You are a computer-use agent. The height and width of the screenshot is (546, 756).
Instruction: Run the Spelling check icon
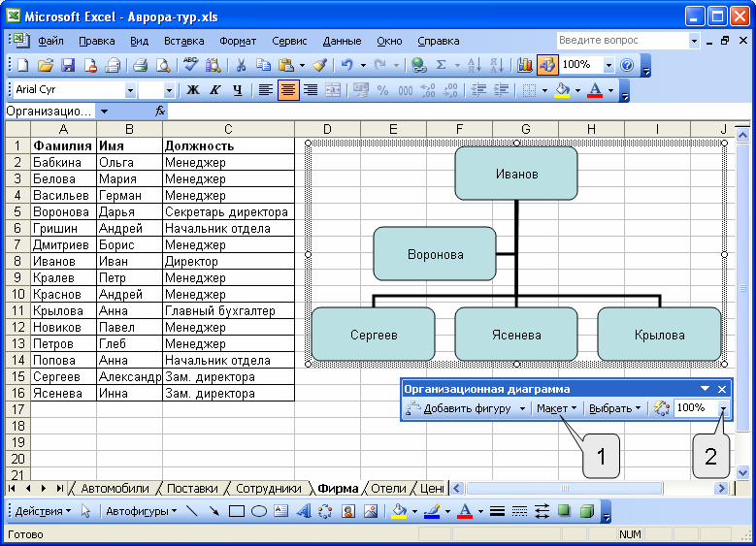190,65
